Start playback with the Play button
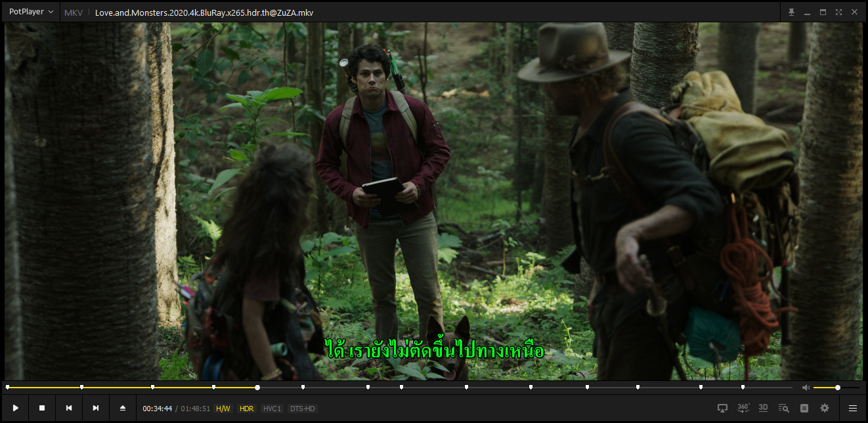This screenshot has height=423, width=868. [x=15, y=408]
